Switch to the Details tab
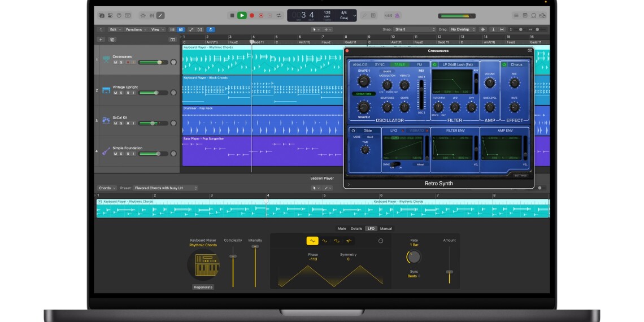Image resolution: width=644 pixels, height=322 pixels. click(x=356, y=229)
